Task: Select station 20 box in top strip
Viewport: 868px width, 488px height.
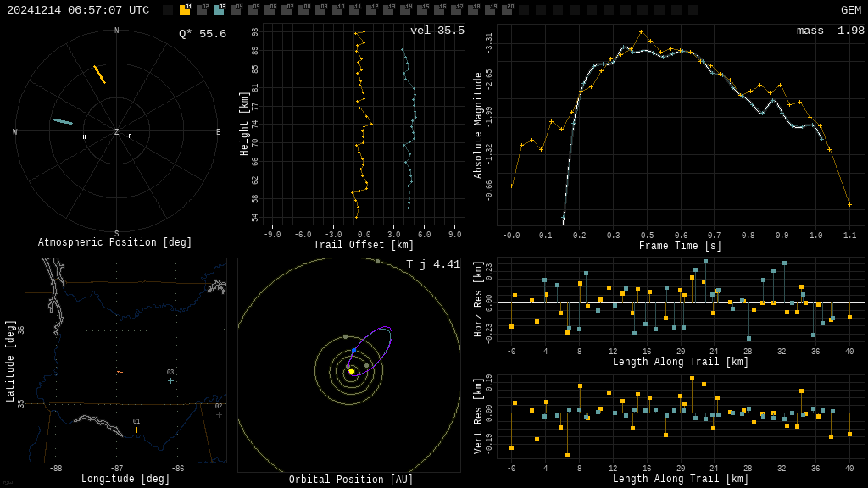Action: click(507, 10)
